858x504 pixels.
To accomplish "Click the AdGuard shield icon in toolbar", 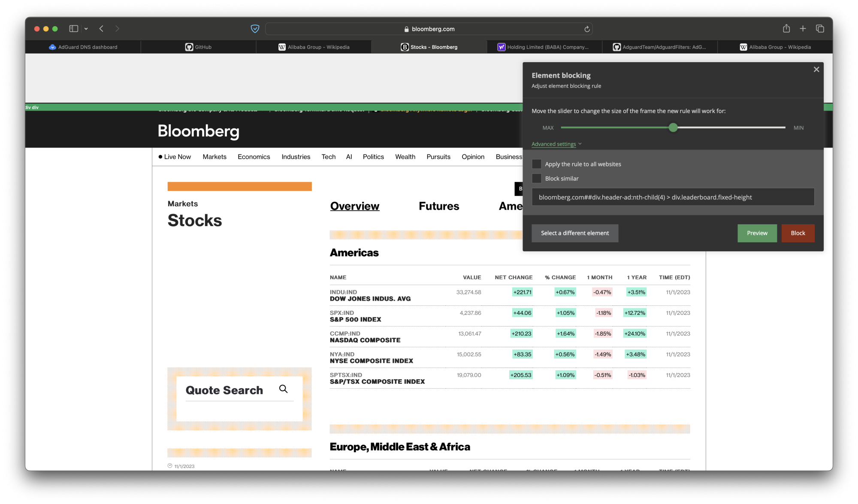I will pos(255,29).
